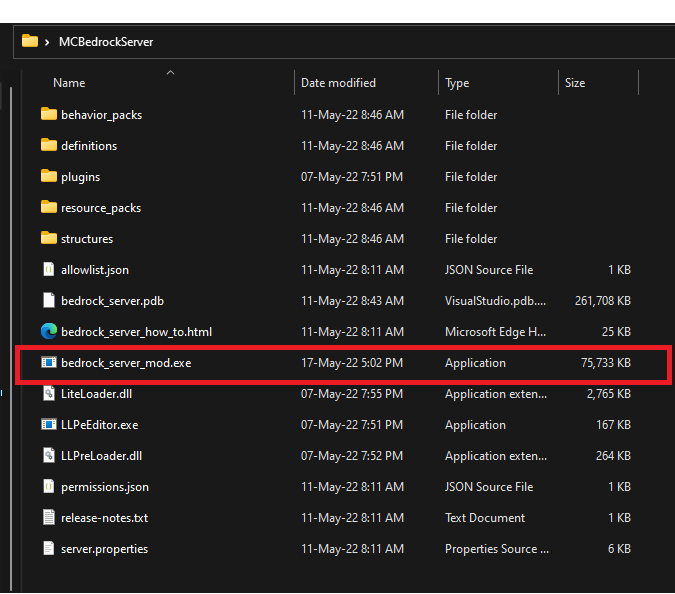Click the 25 KB size value
This screenshot has width=675, height=594.
616,332
